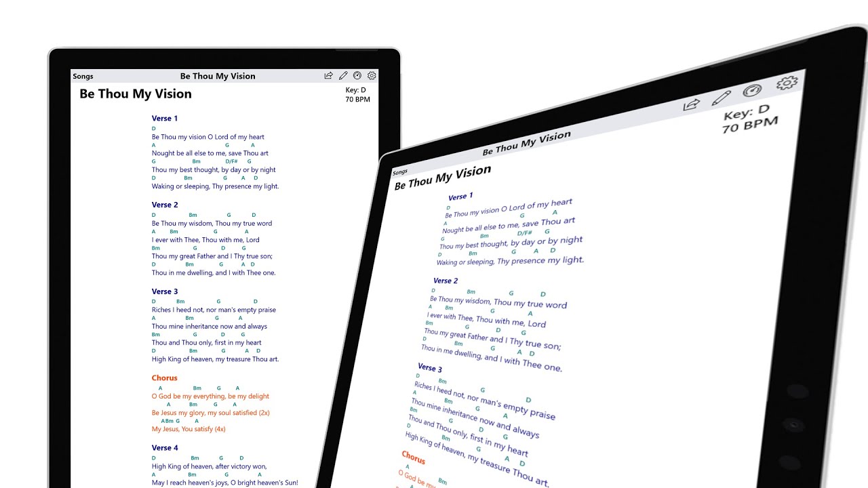Viewport: 868px width, 488px height.
Task: Select 'Key: D' on the tilted tablet
Action: point(746,113)
